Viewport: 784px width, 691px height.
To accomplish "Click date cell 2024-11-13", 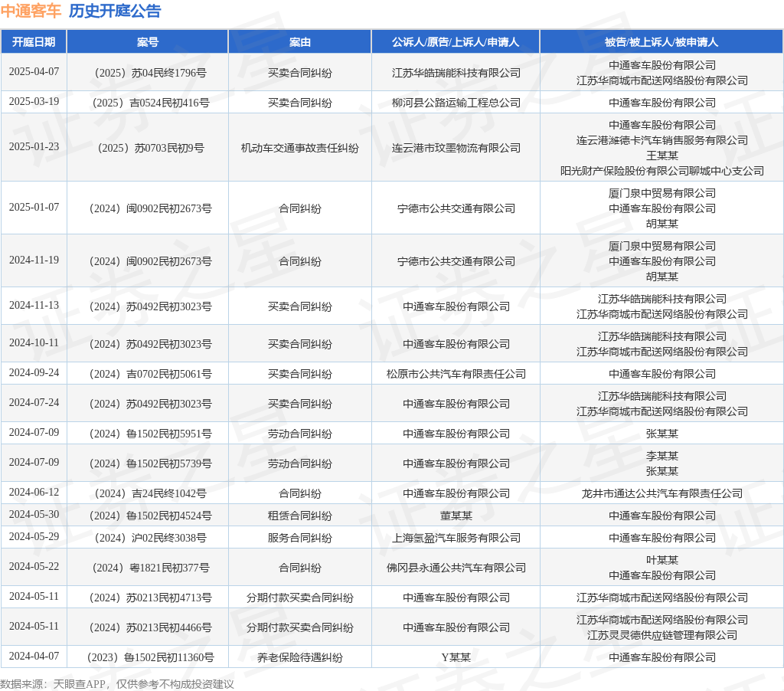I will [x=34, y=305].
